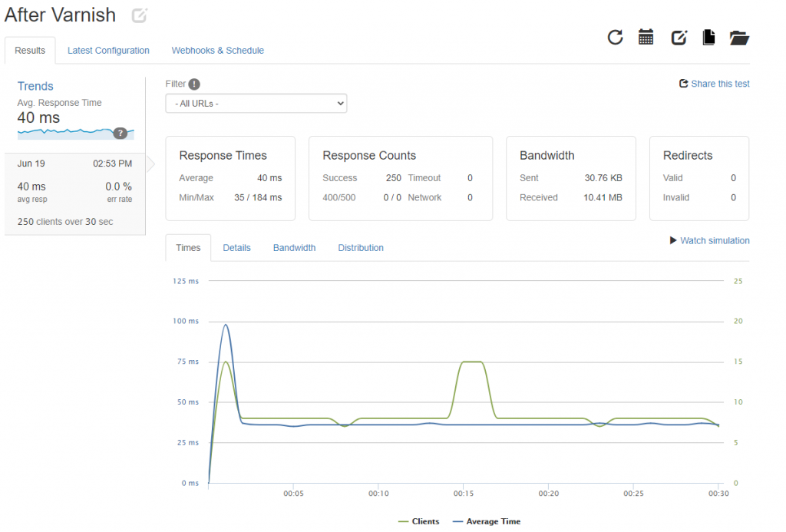Screen dimensions: 786x532
Task: Click the Share this test link
Action: click(720, 84)
